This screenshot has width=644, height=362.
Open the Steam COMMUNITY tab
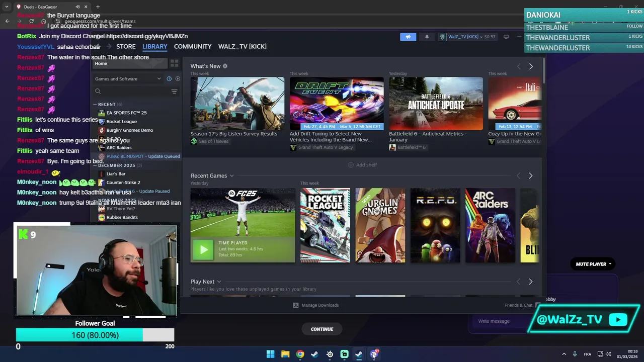click(193, 46)
